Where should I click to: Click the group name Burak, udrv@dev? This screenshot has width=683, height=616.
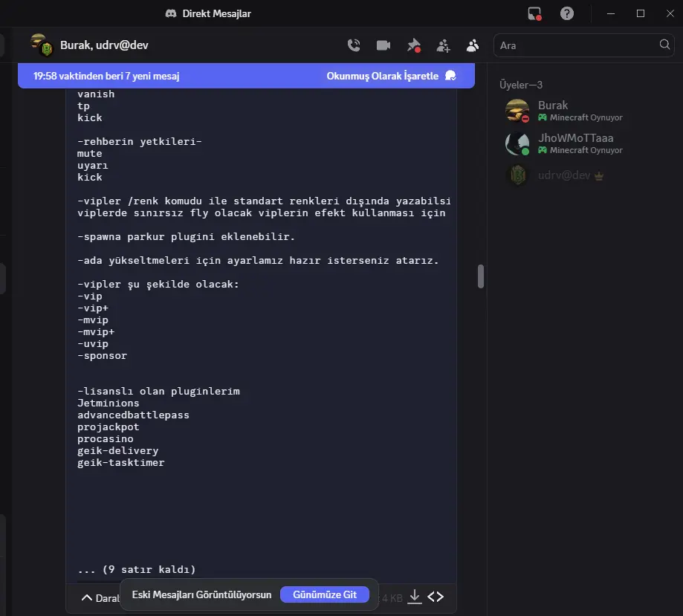(104, 45)
